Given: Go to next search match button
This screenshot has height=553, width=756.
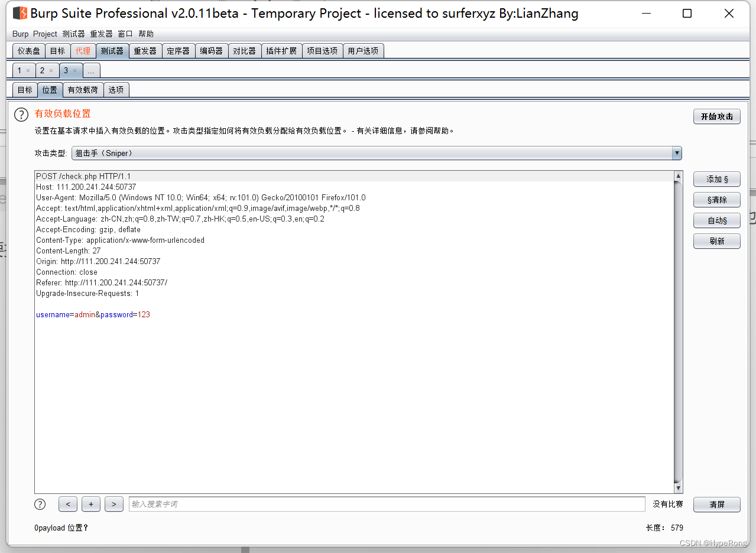Looking at the screenshot, I should tap(113, 504).
